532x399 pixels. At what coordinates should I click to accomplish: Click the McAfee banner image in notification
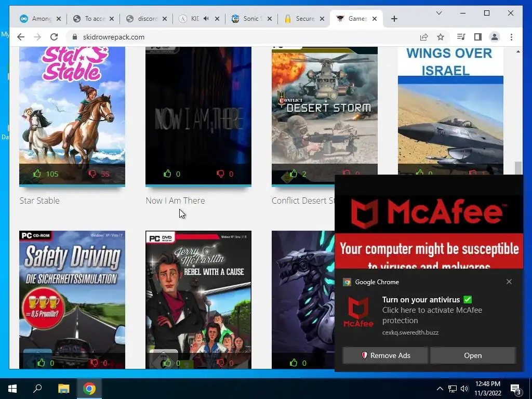429,222
